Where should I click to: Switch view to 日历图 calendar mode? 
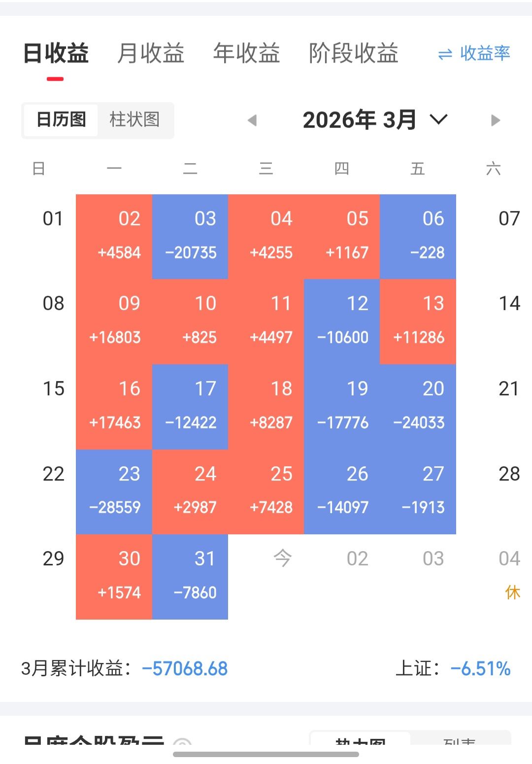click(x=62, y=119)
